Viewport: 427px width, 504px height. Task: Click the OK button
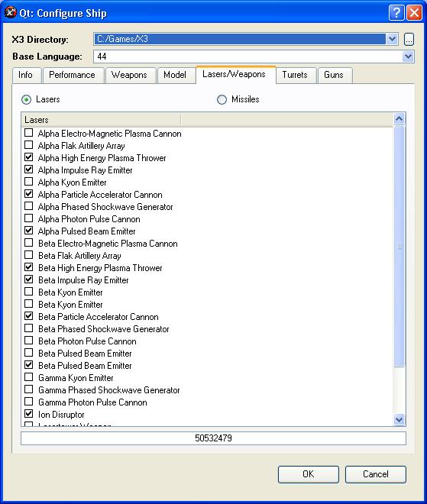point(309,474)
